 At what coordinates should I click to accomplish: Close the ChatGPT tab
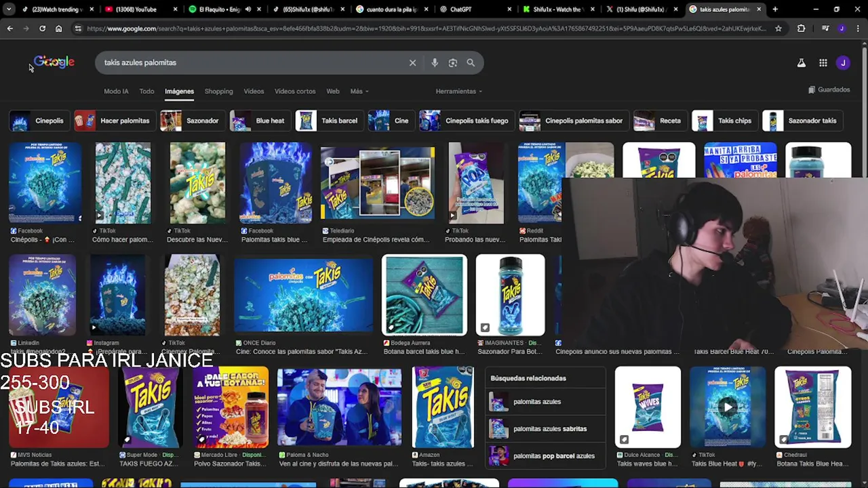click(509, 9)
